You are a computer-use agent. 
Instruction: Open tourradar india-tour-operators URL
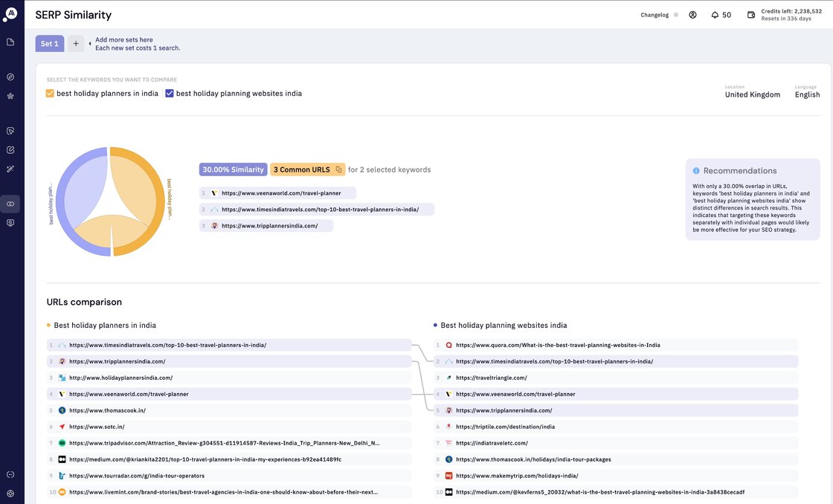coord(229,476)
